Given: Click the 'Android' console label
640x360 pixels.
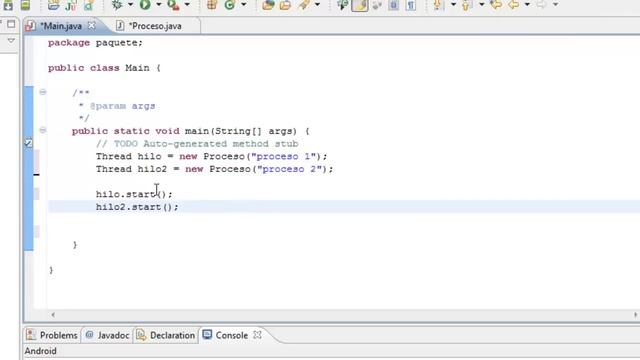Looking at the screenshot, I should point(40,351).
